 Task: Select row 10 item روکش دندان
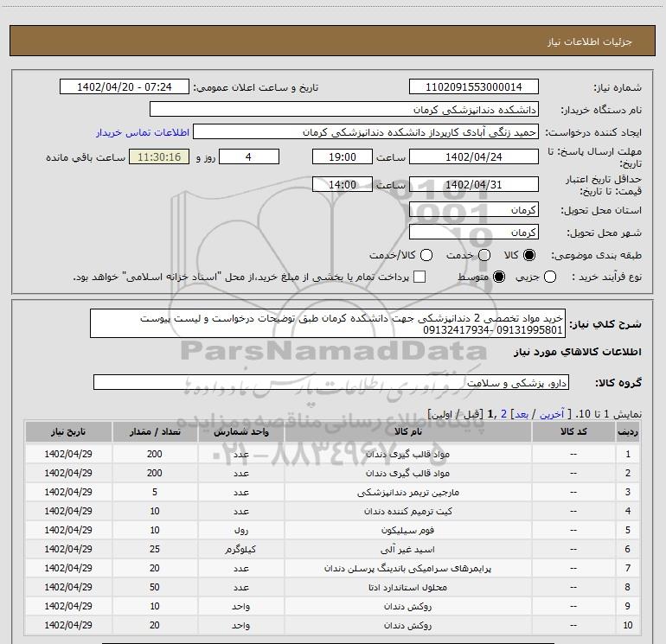[407, 625]
